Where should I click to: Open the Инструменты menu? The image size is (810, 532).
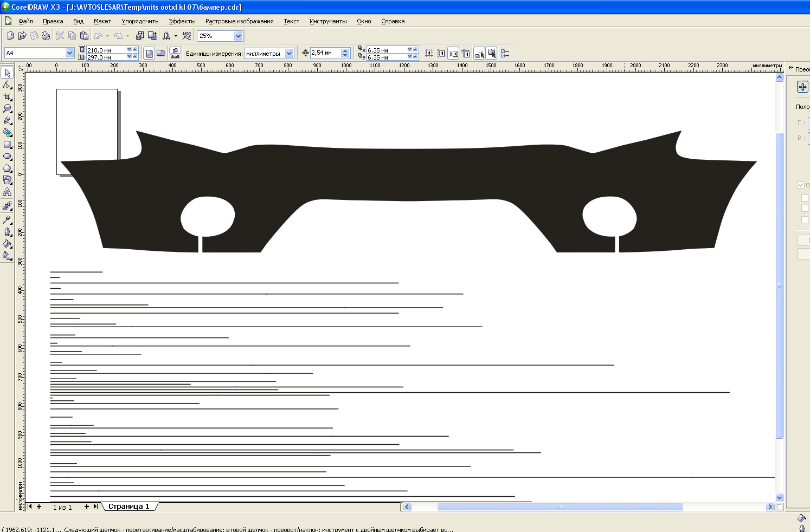[328, 21]
